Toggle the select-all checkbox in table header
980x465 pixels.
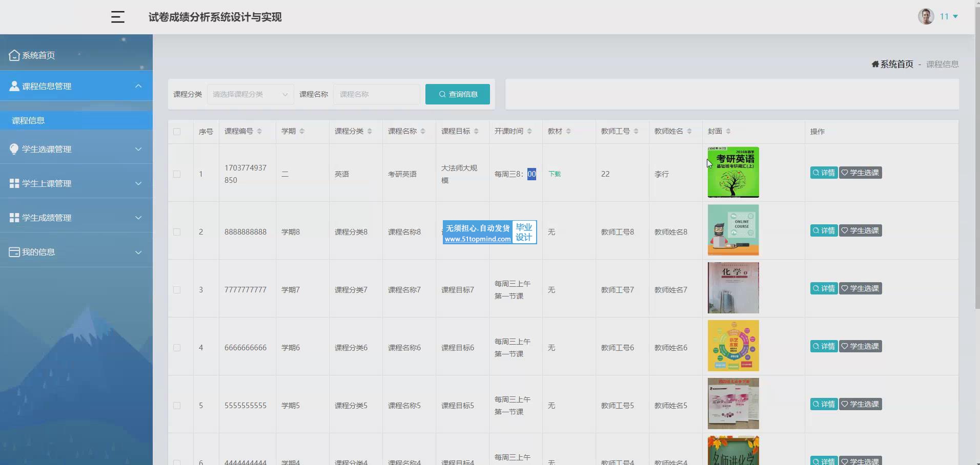click(177, 132)
